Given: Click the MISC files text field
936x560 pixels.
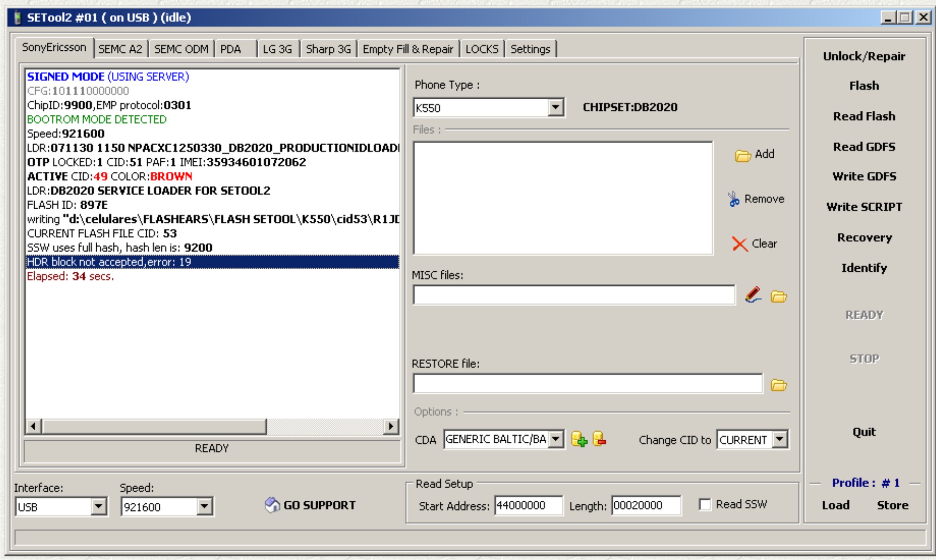Looking at the screenshot, I should click(x=574, y=295).
